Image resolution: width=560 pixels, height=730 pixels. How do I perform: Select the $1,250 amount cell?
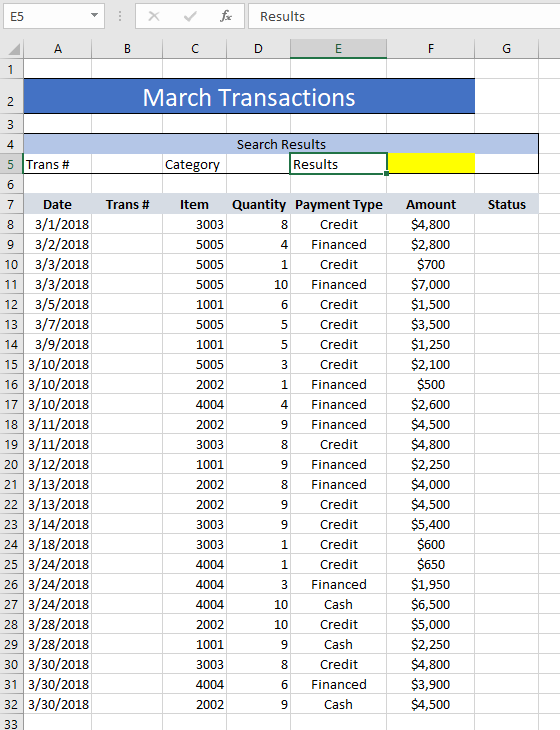431,345
